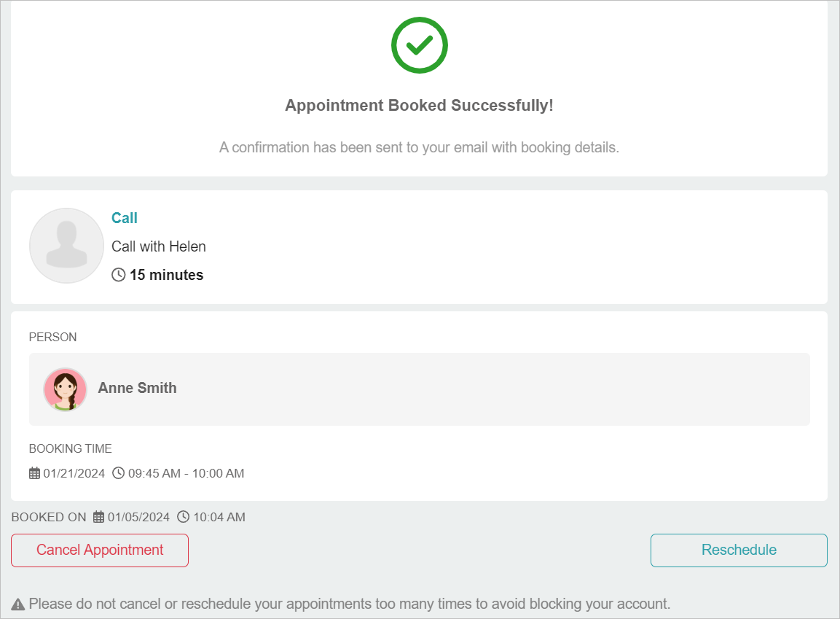Click the gray placeholder profile avatar
The width and height of the screenshot is (840, 619).
pos(66,246)
